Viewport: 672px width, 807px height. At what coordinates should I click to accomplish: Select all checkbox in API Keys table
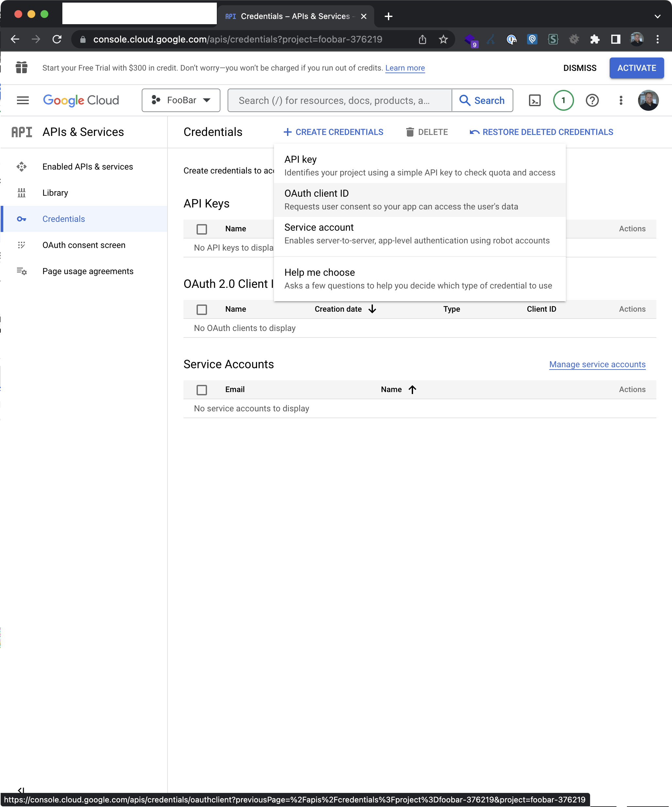click(x=201, y=229)
